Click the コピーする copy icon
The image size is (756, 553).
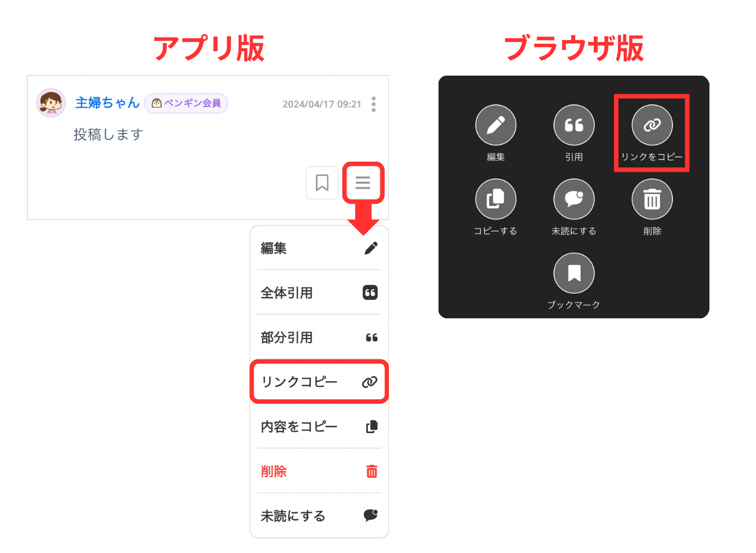coord(496,199)
